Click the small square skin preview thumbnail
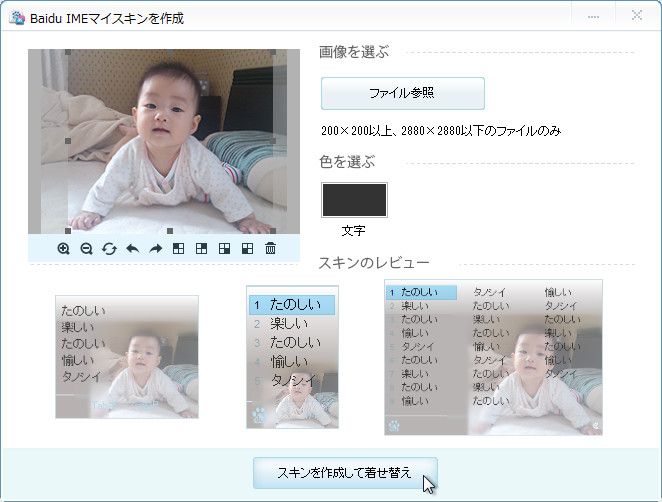Screen dimensions: 662x502 (127, 357)
